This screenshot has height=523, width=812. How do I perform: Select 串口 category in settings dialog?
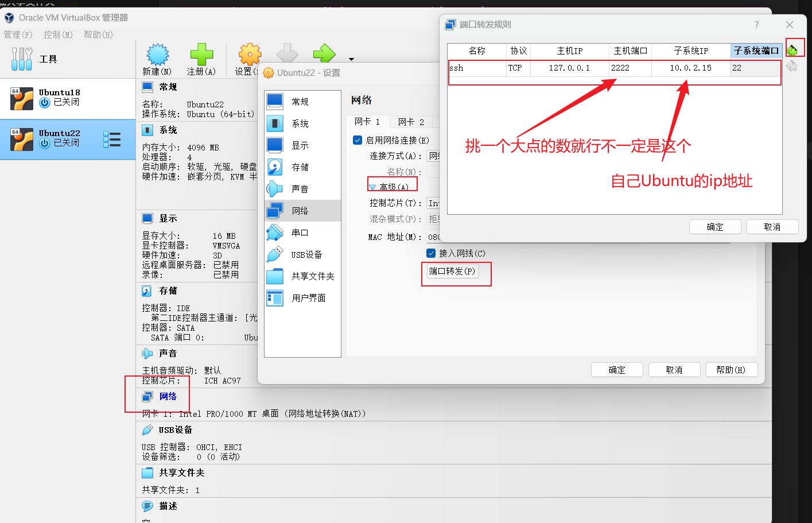click(x=302, y=233)
